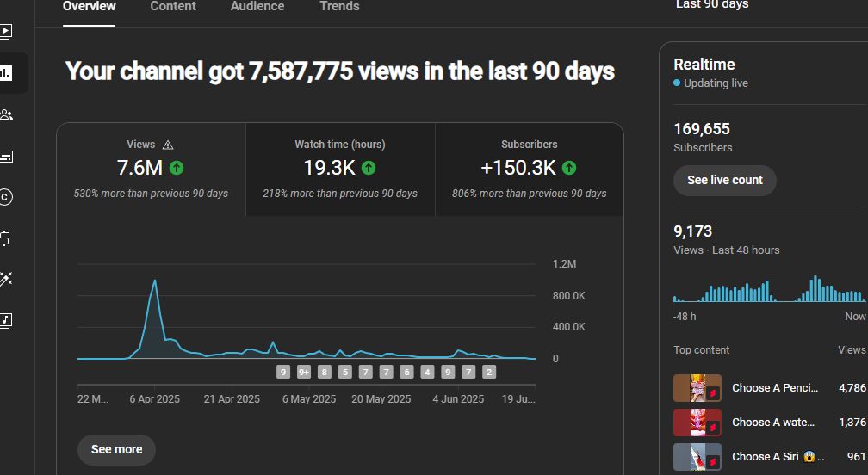Open Content from the left sidebar
868x475 pixels.
[x=6, y=32]
